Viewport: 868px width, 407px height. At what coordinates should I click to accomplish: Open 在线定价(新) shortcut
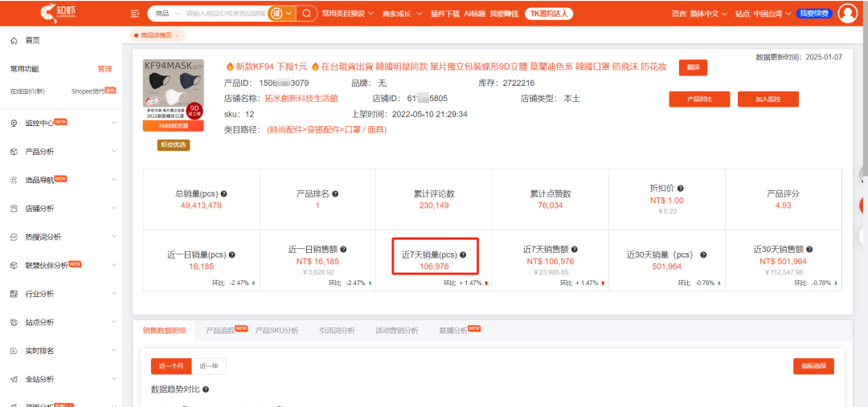27,91
